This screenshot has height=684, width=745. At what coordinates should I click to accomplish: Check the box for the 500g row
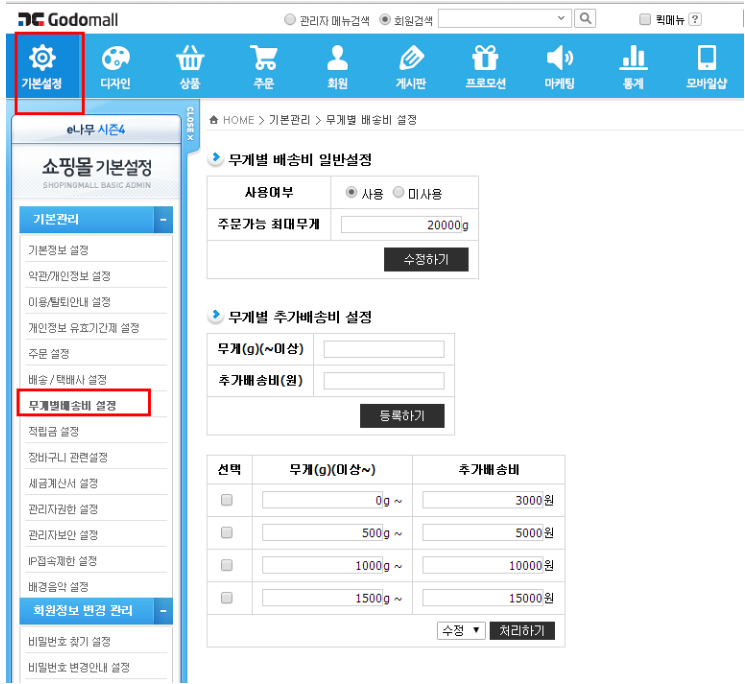point(226,533)
